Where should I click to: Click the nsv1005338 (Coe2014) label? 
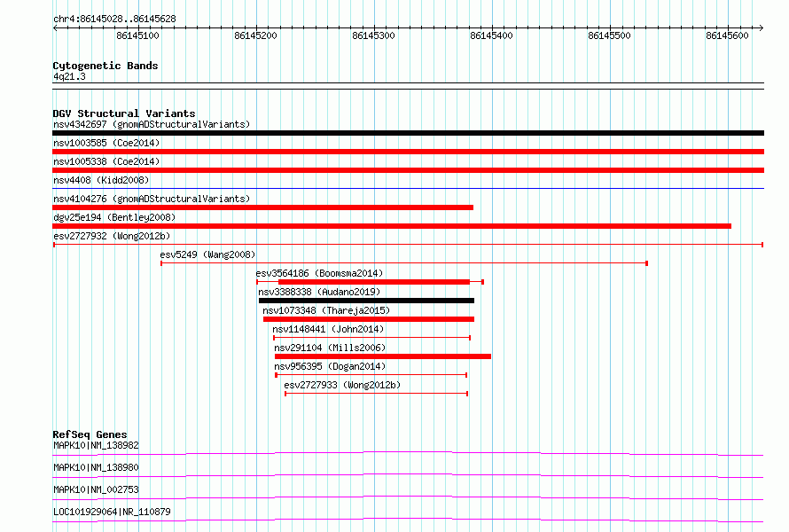[x=106, y=161]
